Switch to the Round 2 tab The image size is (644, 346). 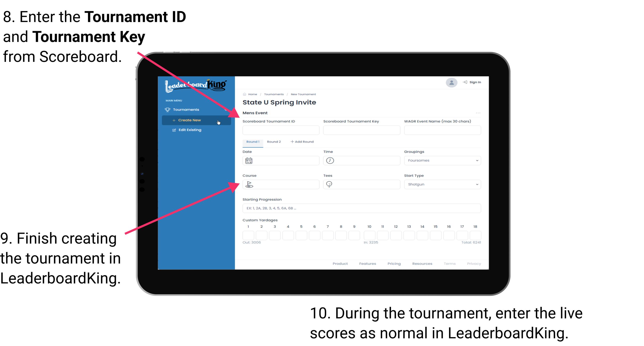pyautogui.click(x=273, y=142)
